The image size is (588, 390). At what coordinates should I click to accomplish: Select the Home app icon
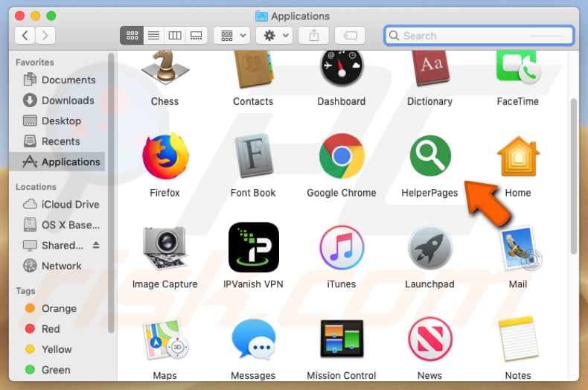[x=518, y=156]
